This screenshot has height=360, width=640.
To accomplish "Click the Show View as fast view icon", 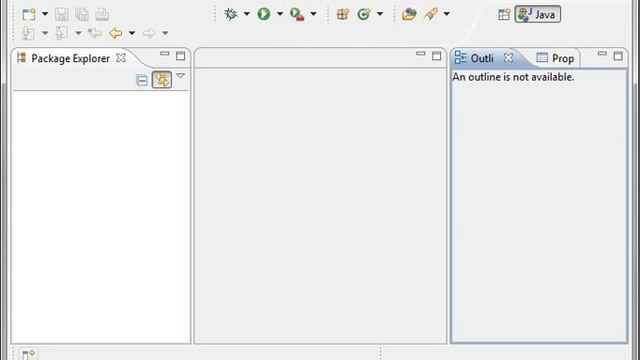I will coord(28,354).
